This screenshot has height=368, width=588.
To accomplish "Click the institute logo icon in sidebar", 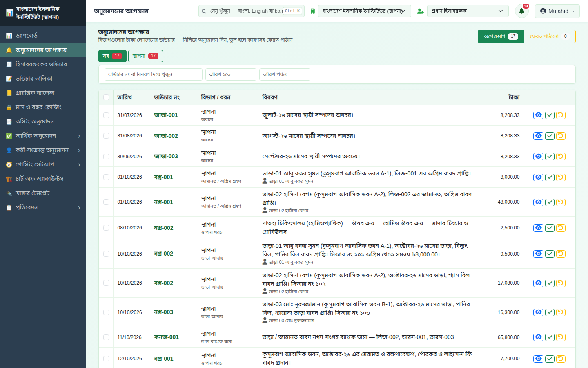I will tap(9, 13).
